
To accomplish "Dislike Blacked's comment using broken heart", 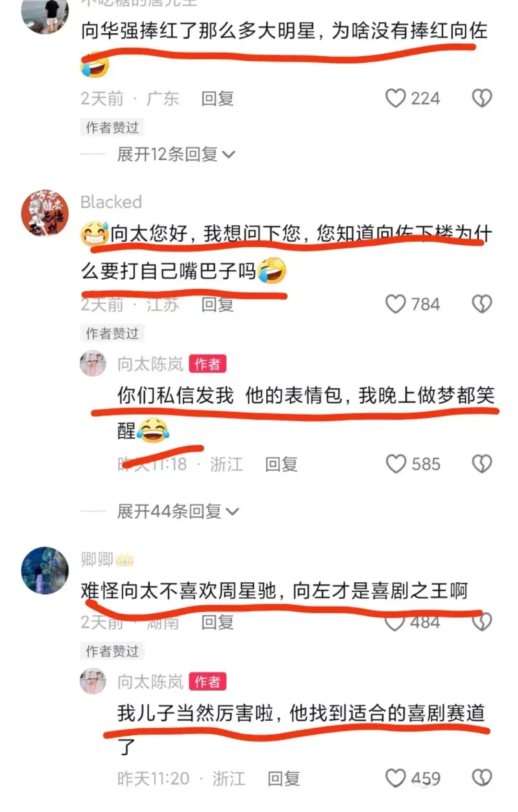I will 482,304.
